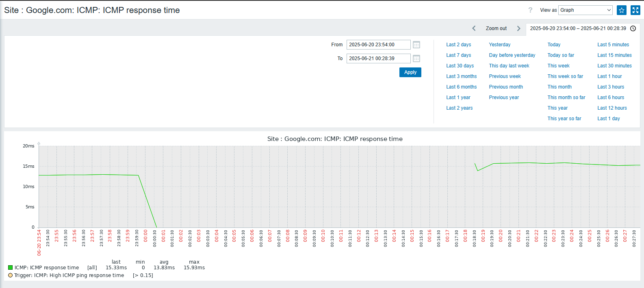Click the trigger threshold '[> 0.15]' text
This screenshot has height=288, width=644.
[x=143, y=275]
